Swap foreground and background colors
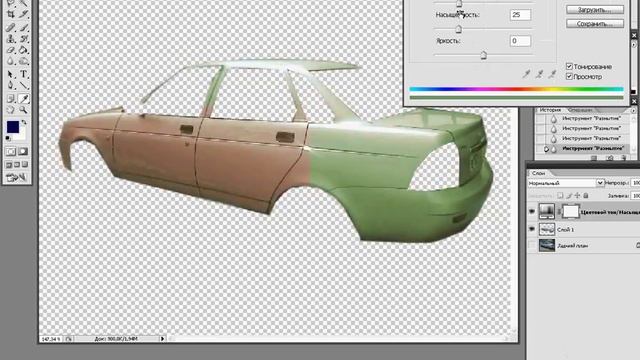640x360 pixels. 24,122
